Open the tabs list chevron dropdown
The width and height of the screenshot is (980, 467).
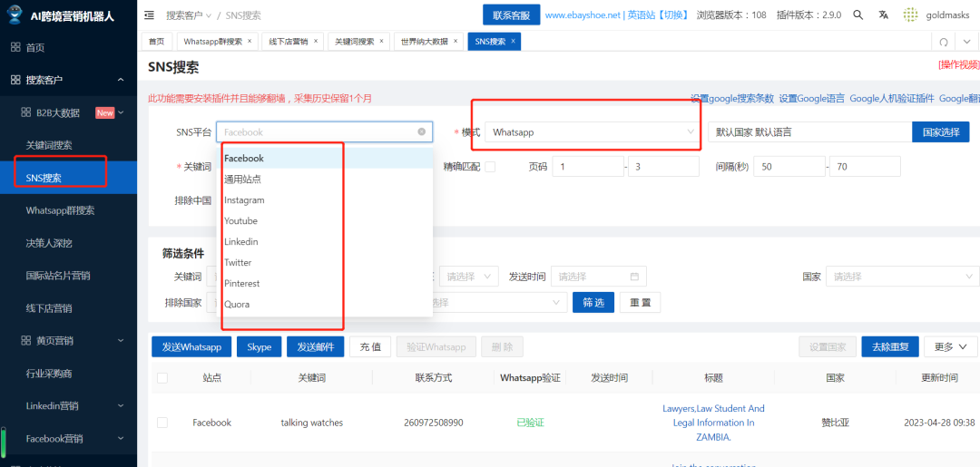[x=967, y=42]
